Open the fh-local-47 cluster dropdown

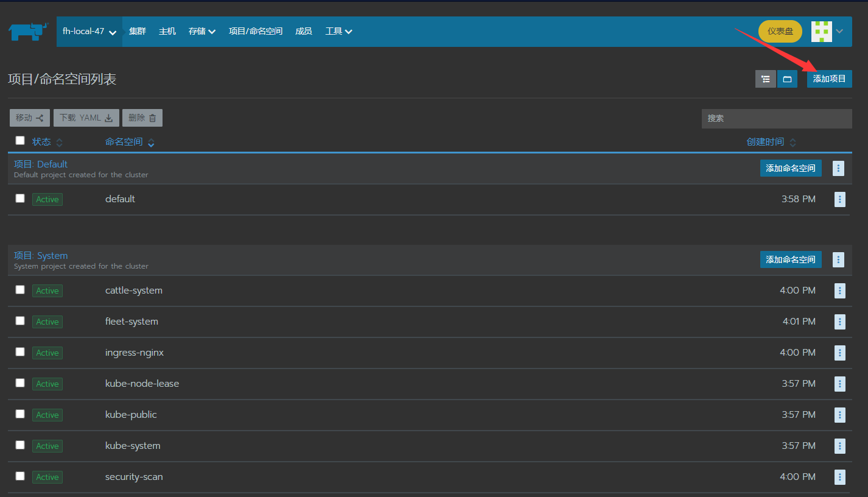(89, 32)
